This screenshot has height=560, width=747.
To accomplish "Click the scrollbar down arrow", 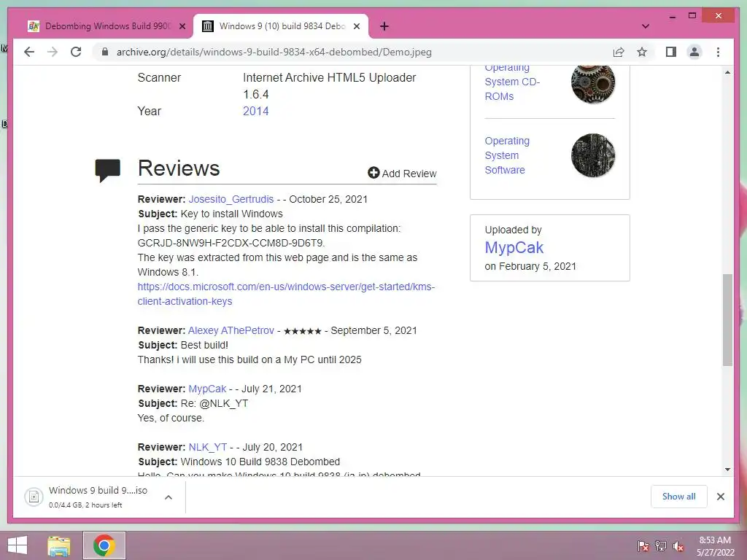I will tap(727, 470).
